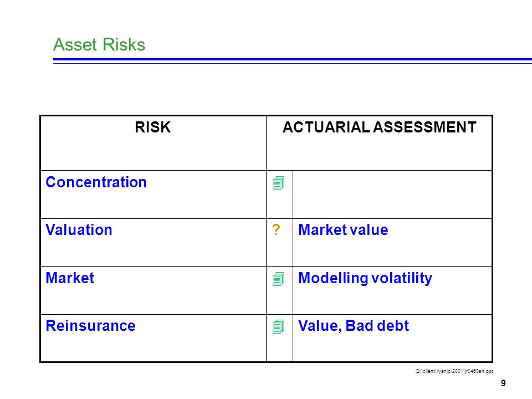Click the document icon beside Modelling volatility
532x399 pixels.
pyautogui.click(x=278, y=279)
